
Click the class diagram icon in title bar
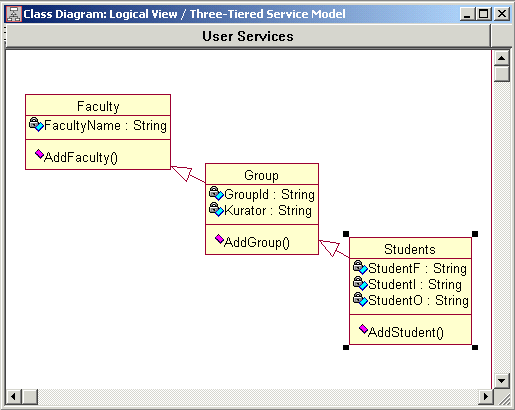click(14, 14)
